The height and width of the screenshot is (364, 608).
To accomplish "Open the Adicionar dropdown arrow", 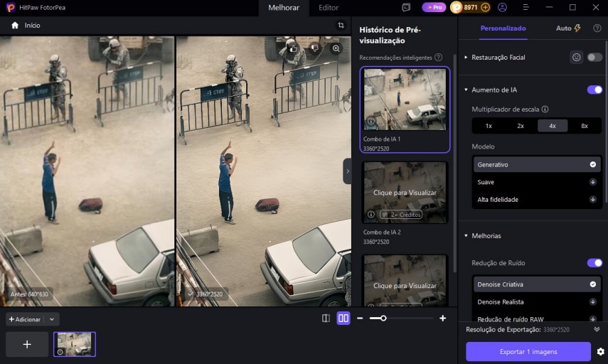I will [52, 319].
